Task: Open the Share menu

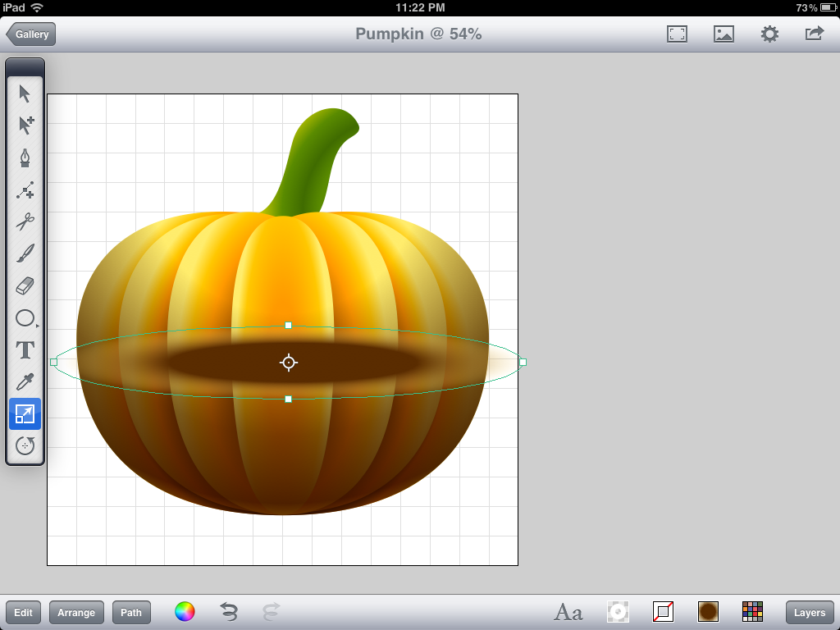Action: [813, 34]
